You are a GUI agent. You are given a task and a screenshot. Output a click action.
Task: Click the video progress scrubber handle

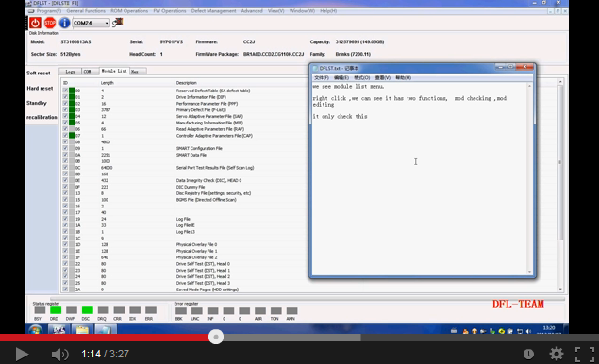point(216,337)
